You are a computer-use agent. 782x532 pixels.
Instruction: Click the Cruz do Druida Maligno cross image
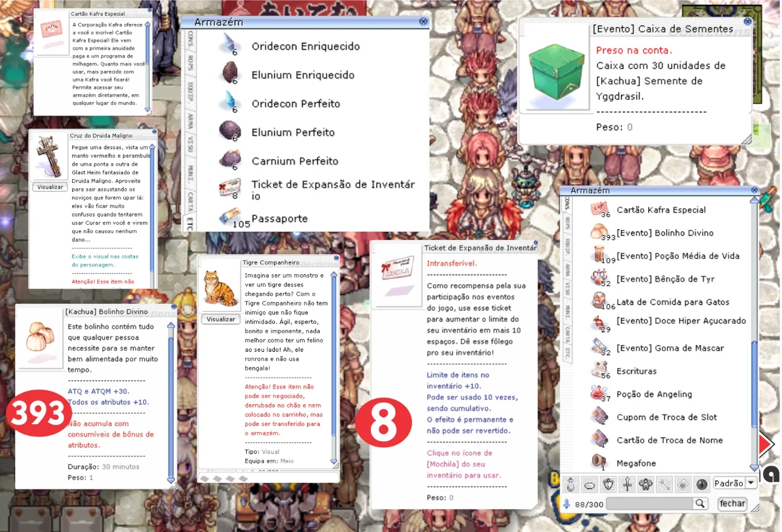click(49, 157)
